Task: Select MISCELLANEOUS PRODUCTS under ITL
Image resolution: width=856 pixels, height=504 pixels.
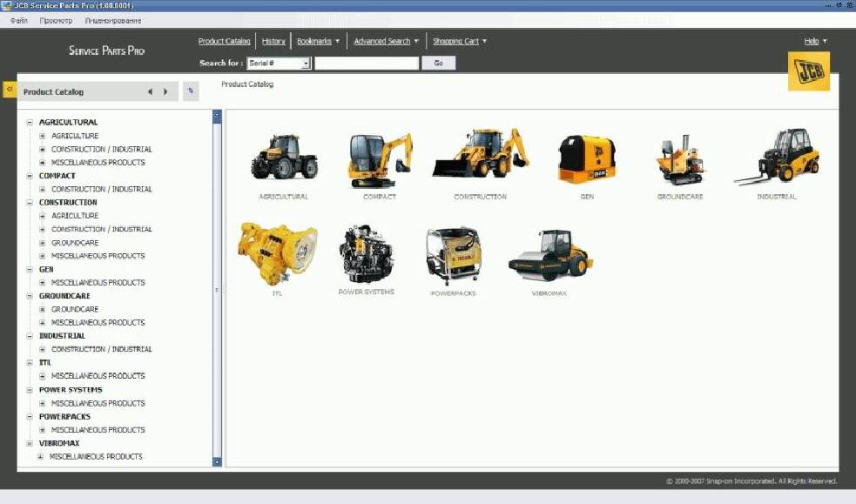Action: click(98, 376)
